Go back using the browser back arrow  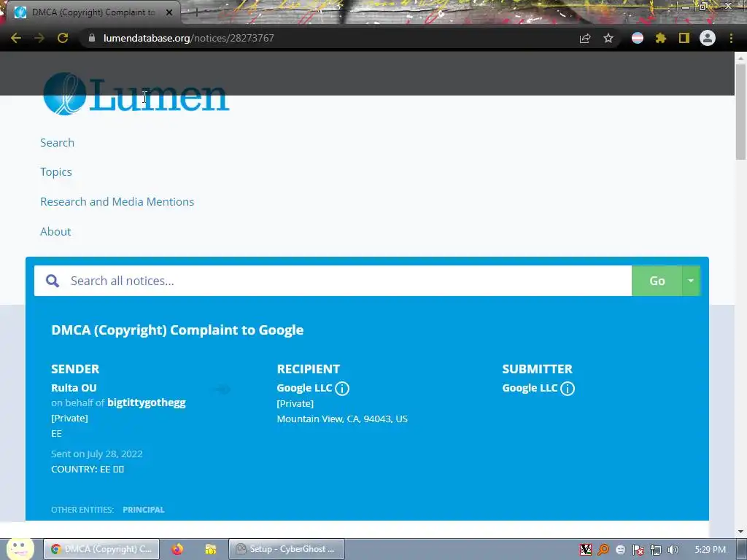coord(16,38)
